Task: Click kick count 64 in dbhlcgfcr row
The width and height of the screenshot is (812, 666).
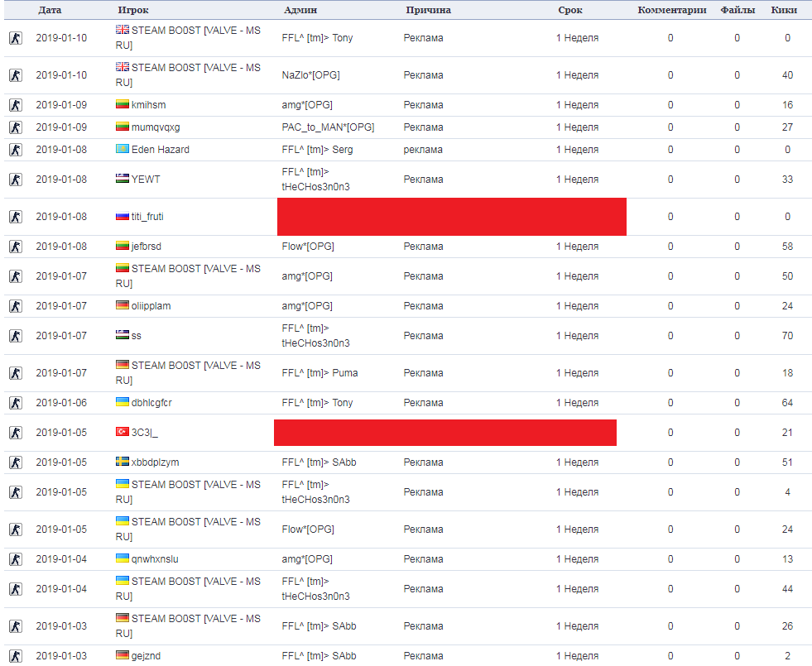Action: pyautogui.click(x=787, y=403)
